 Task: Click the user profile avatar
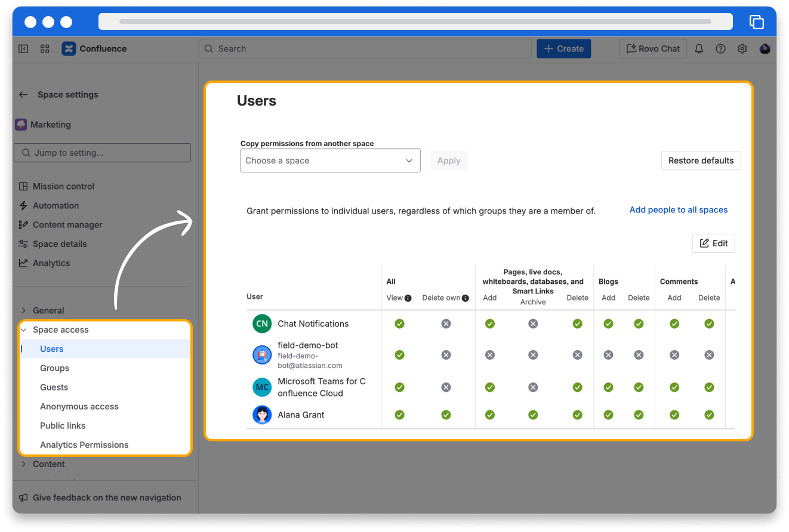click(765, 49)
